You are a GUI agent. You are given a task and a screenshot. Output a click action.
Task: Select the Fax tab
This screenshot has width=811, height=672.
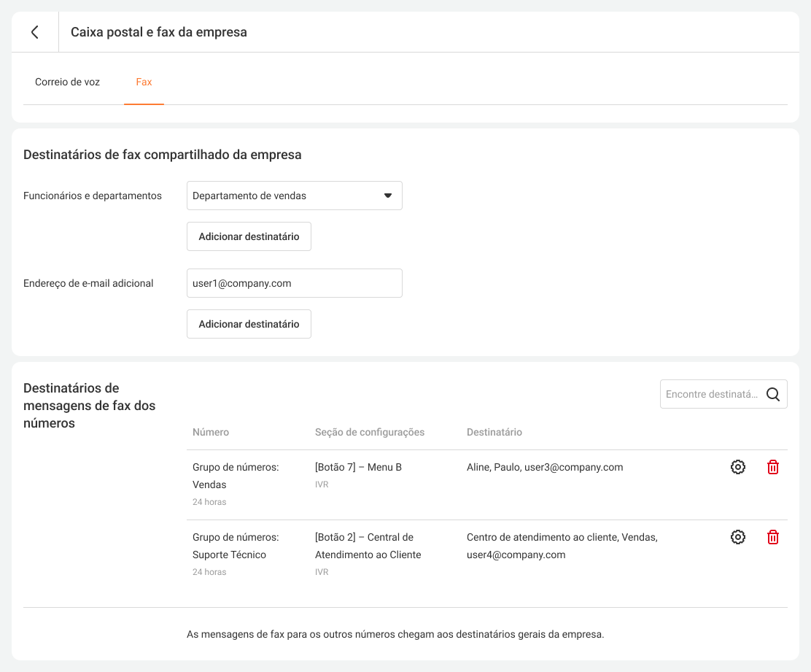[x=144, y=82]
